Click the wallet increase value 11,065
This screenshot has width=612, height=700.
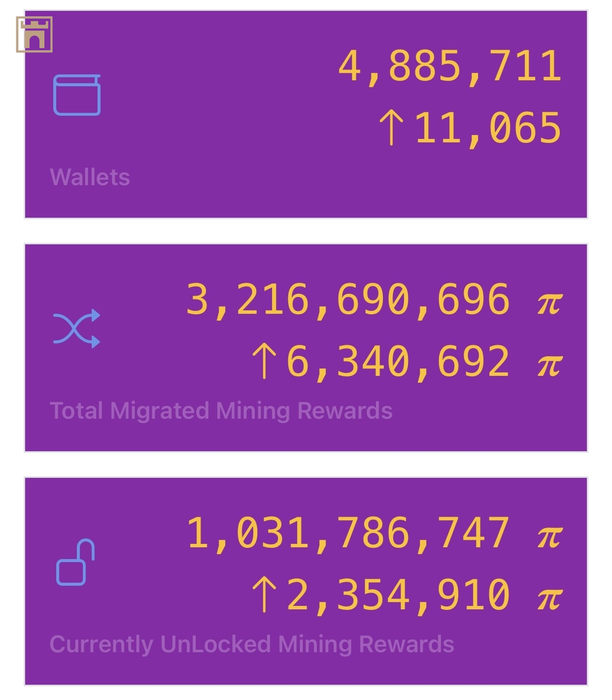(488, 128)
